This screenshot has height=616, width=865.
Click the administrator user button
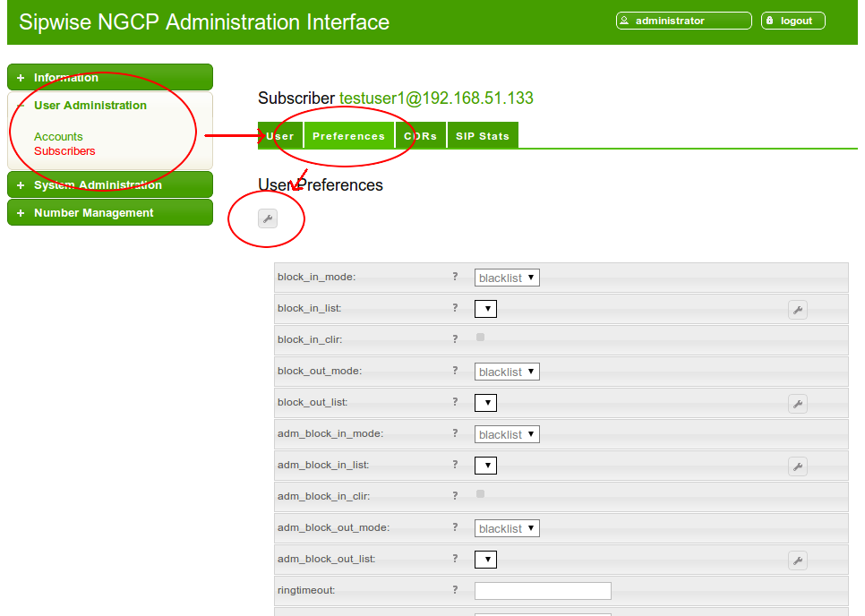[684, 21]
